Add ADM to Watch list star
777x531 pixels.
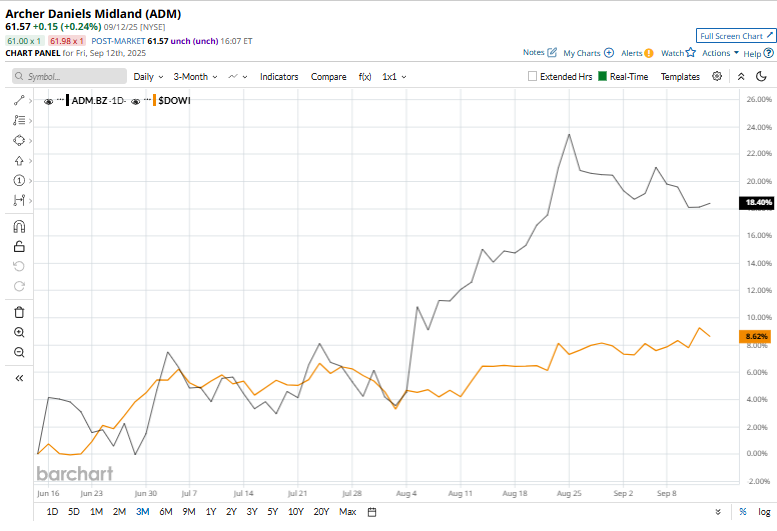point(691,53)
